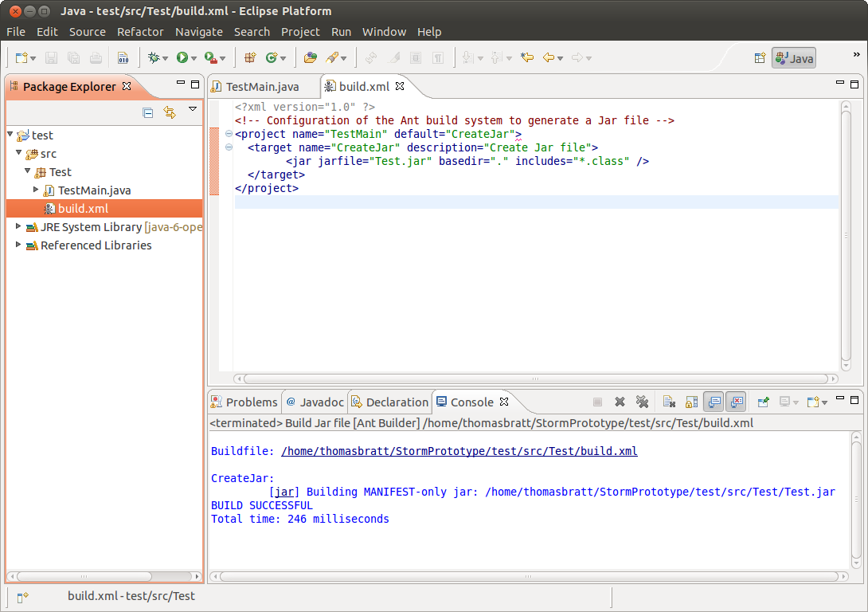Open the Window menu
868x612 pixels.
[x=384, y=32]
